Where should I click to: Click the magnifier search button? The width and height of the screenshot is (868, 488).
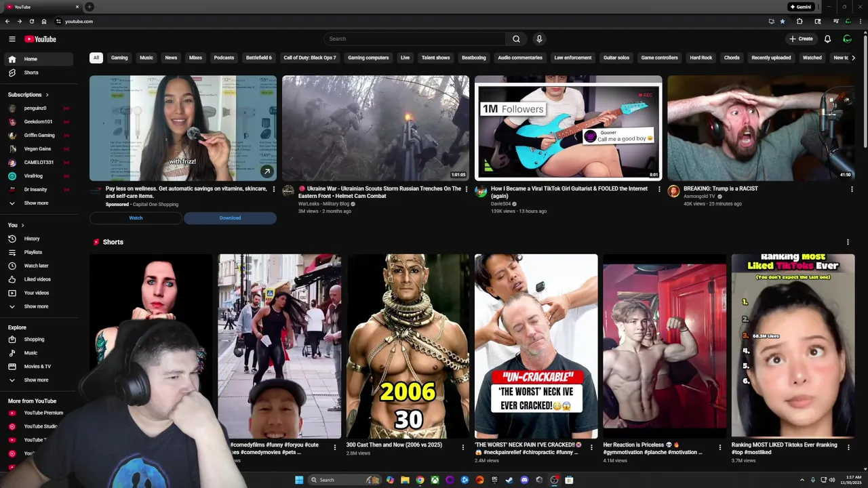(516, 39)
